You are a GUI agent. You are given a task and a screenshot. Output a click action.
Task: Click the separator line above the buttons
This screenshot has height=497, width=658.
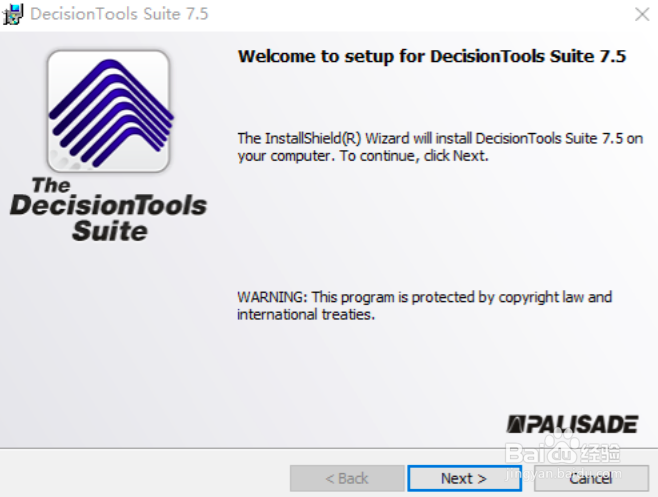[329, 448]
